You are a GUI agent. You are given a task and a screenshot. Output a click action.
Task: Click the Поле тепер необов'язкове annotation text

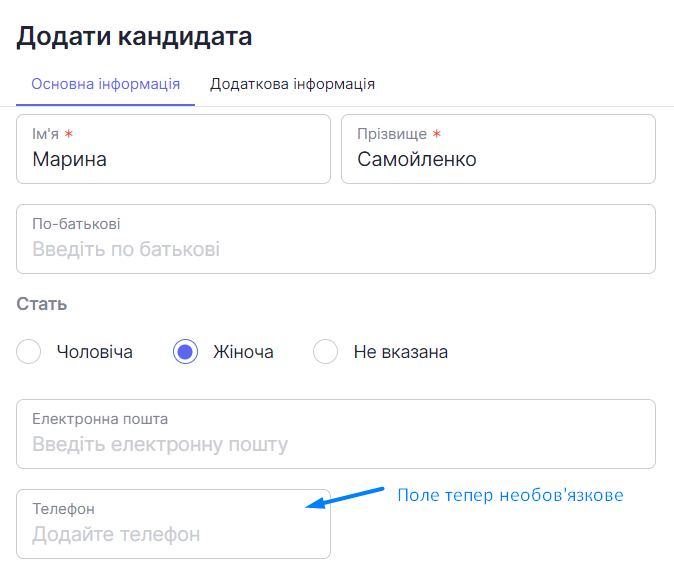point(510,495)
